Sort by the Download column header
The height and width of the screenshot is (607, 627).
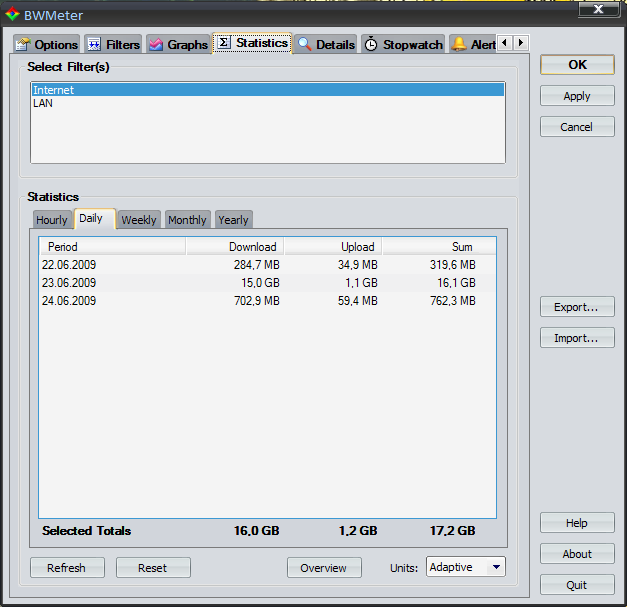(x=235, y=247)
